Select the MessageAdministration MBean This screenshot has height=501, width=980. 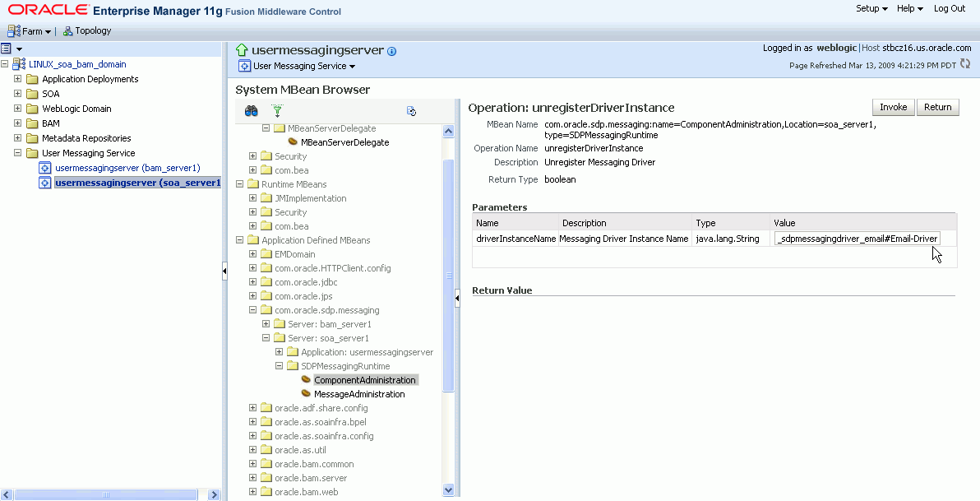(359, 394)
